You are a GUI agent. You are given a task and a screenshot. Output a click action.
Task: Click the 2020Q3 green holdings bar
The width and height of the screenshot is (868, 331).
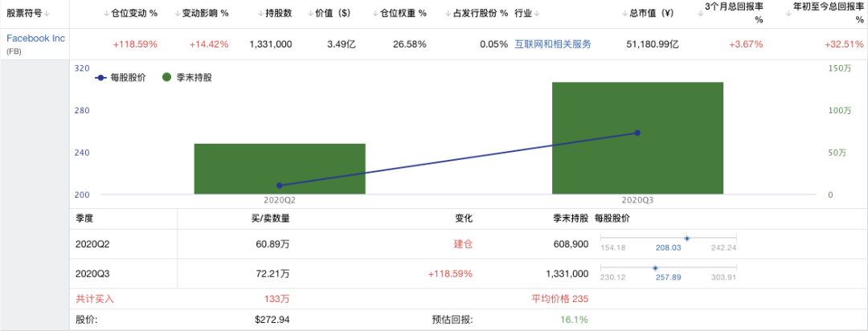point(637,138)
